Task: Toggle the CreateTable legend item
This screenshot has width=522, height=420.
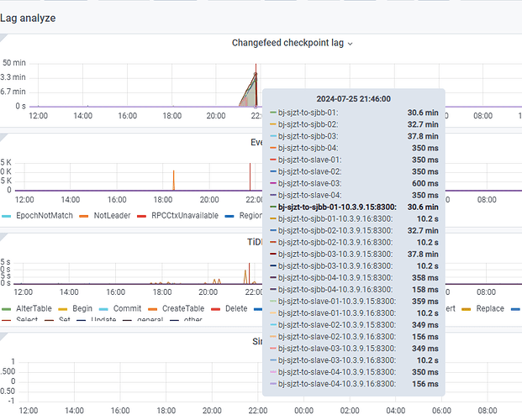Action: click(x=182, y=308)
